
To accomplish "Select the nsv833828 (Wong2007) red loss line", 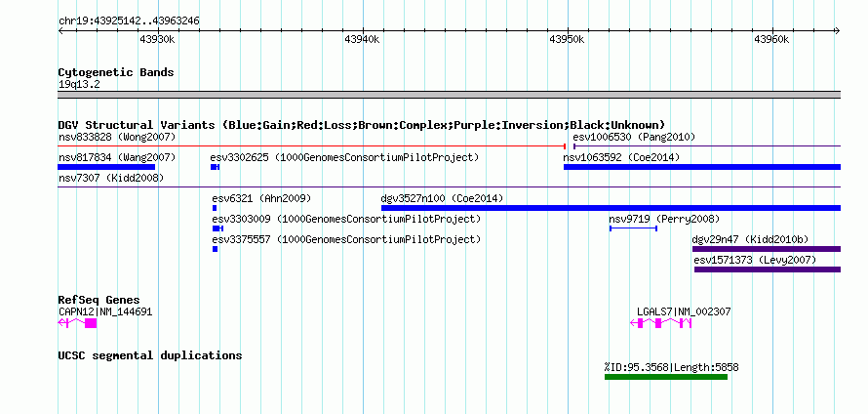I will [312, 146].
